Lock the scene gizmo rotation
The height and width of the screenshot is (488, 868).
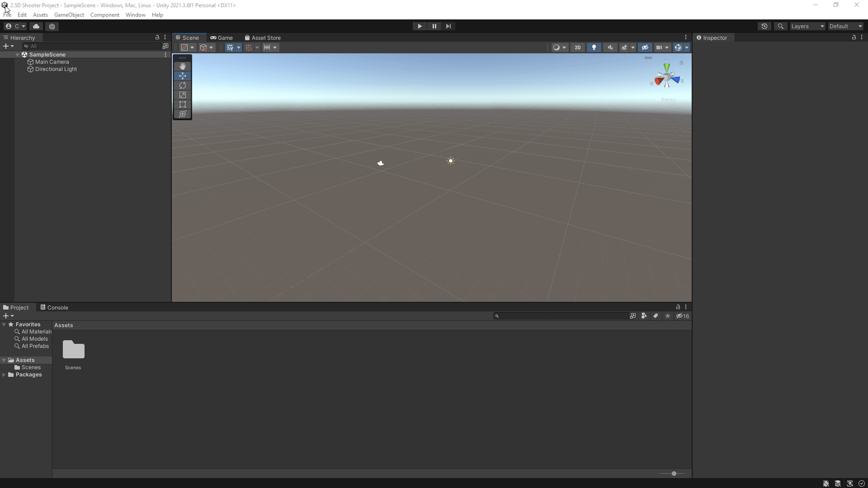point(681,63)
